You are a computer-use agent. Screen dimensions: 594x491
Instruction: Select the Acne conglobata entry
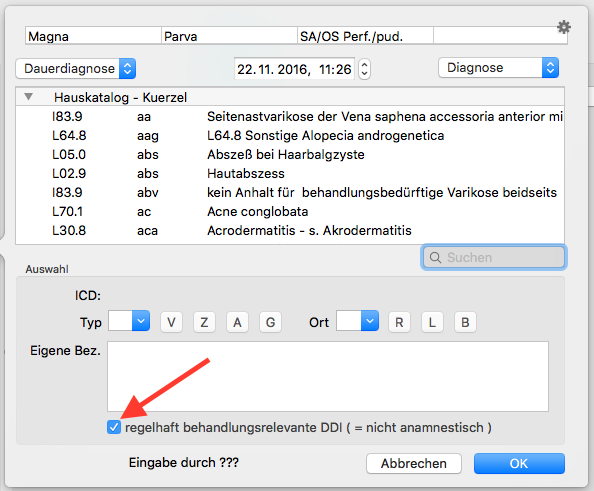click(290, 211)
